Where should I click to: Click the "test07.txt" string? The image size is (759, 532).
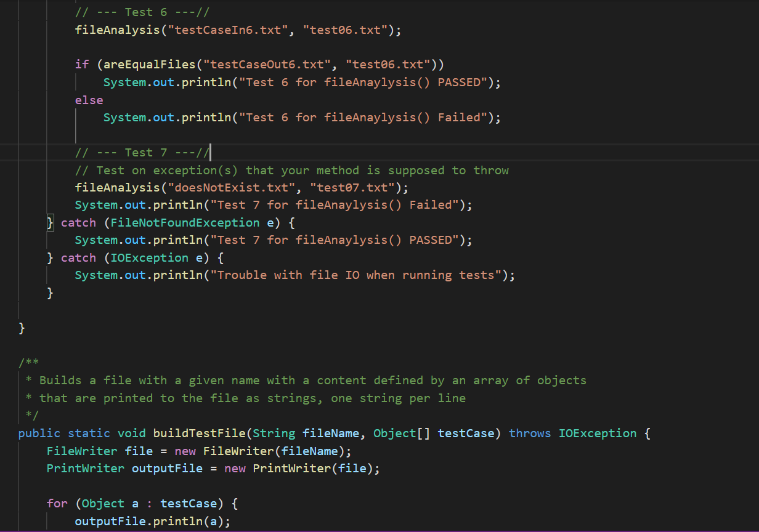coord(352,188)
